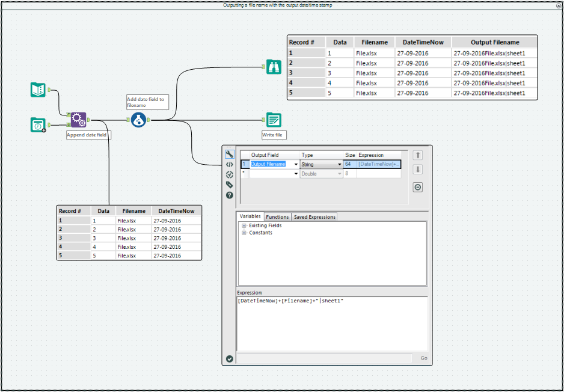The height and width of the screenshot is (392, 564).
Task: Click the metadata </> icon in the sidebar
Action: pyautogui.click(x=229, y=164)
